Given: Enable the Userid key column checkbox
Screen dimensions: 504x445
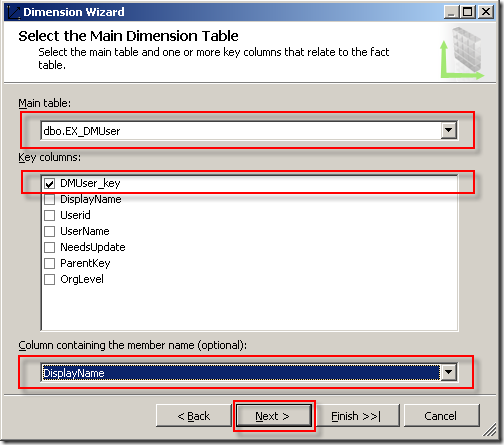Looking at the screenshot, I should coord(50,215).
